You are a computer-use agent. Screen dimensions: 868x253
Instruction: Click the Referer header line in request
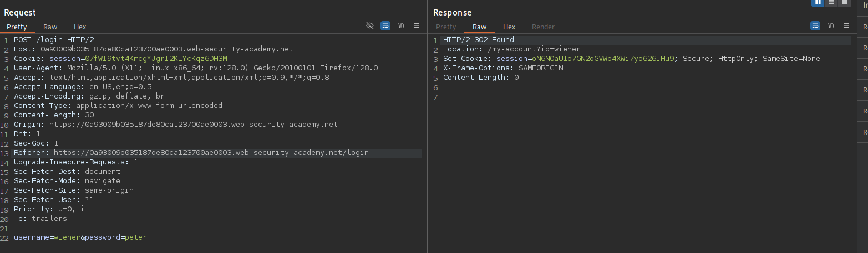pos(191,153)
